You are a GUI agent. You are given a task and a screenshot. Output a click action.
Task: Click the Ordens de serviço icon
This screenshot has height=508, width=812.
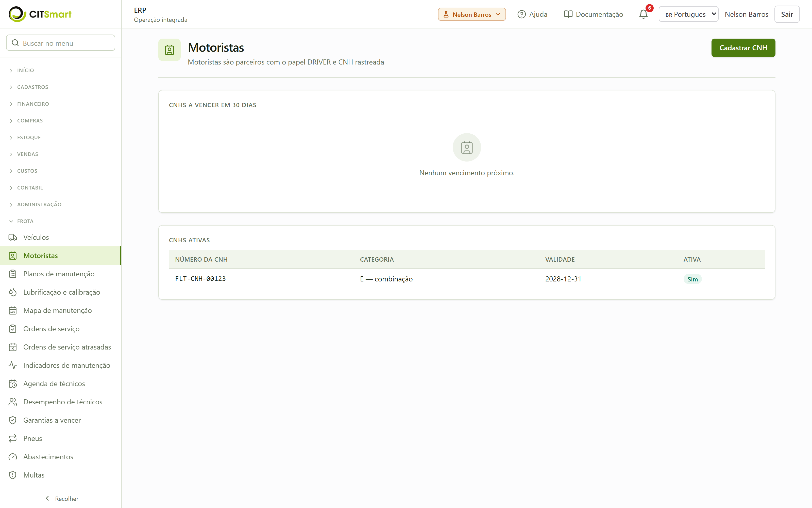point(13,329)
